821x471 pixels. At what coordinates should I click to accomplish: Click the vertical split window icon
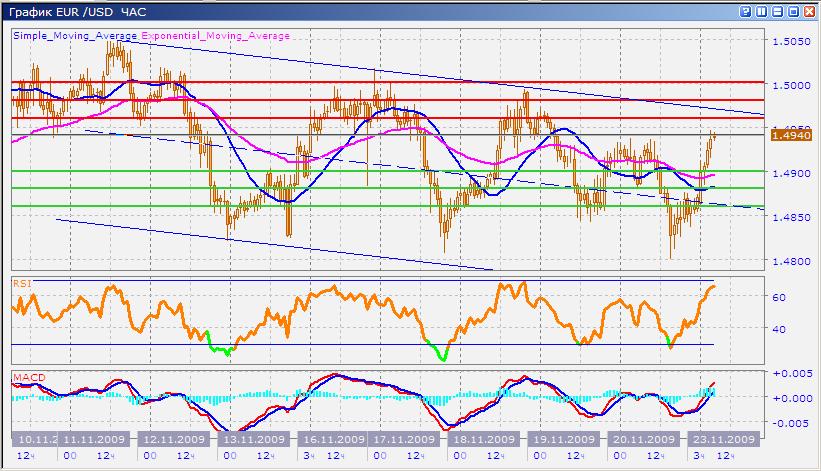coord(762,11)
